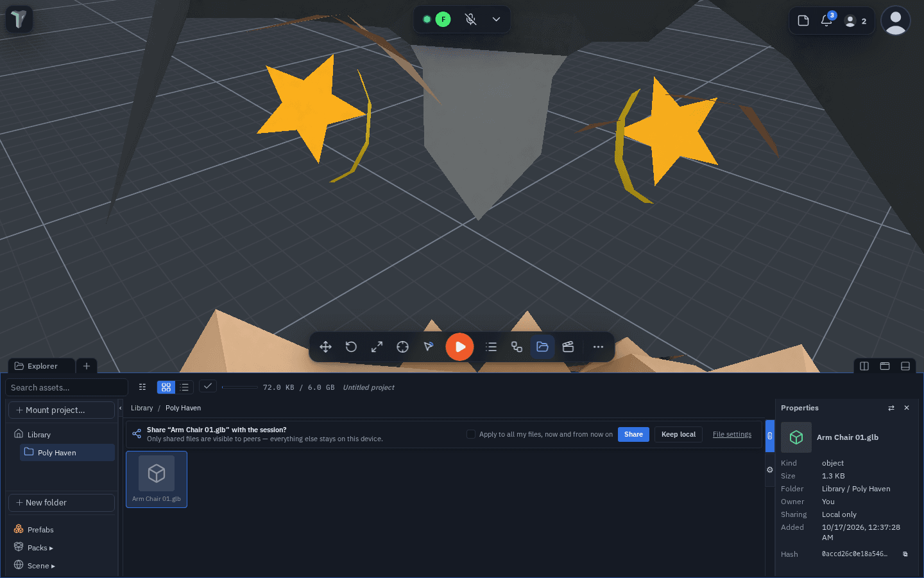
Task: Click the Search assets field
Action: (67, 387)
